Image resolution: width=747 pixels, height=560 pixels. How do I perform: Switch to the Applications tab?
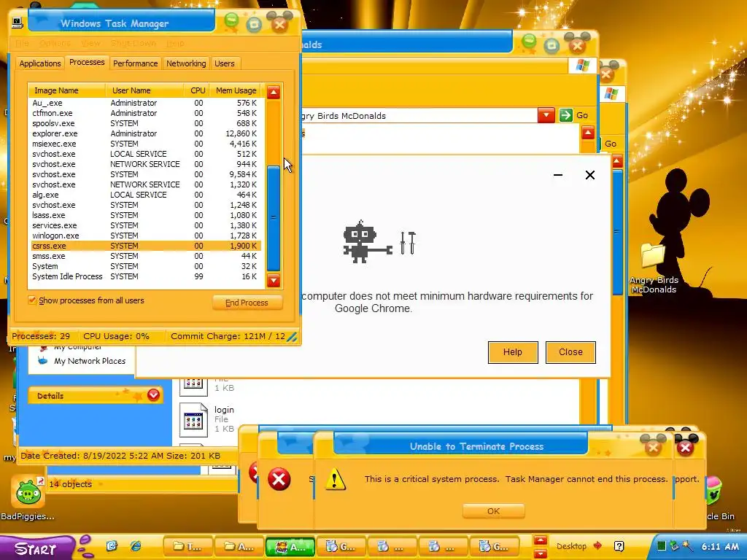40,63
